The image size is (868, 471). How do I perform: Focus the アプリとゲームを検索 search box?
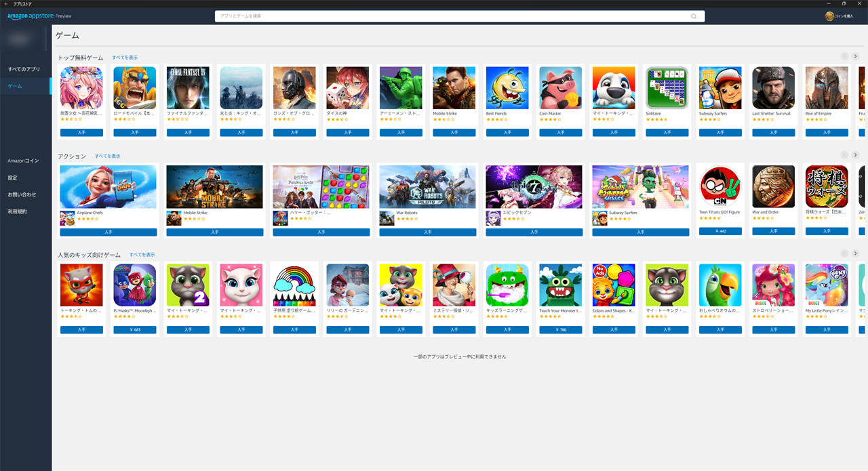(x=460, y=16)
